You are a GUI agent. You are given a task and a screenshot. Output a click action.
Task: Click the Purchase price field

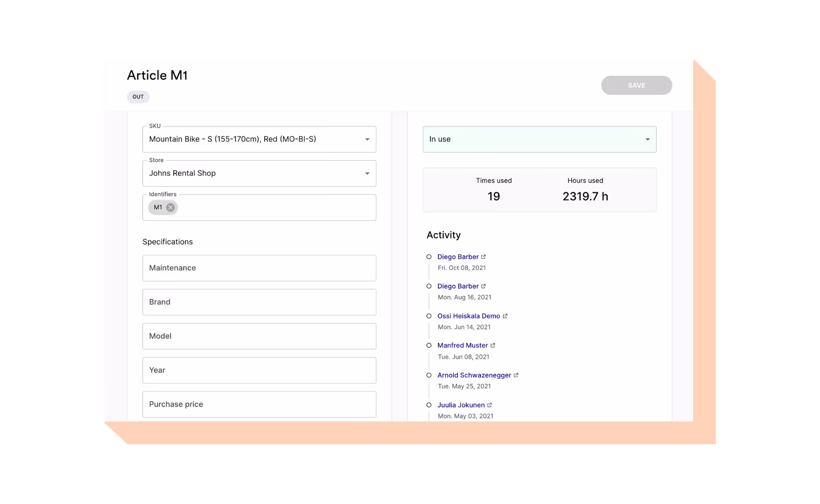click(259, 405)
